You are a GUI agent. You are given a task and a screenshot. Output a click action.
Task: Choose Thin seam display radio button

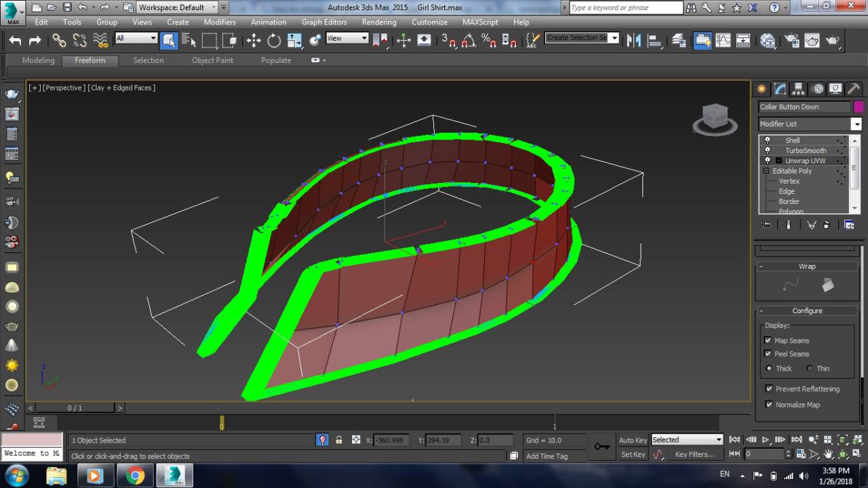[810, 369]
